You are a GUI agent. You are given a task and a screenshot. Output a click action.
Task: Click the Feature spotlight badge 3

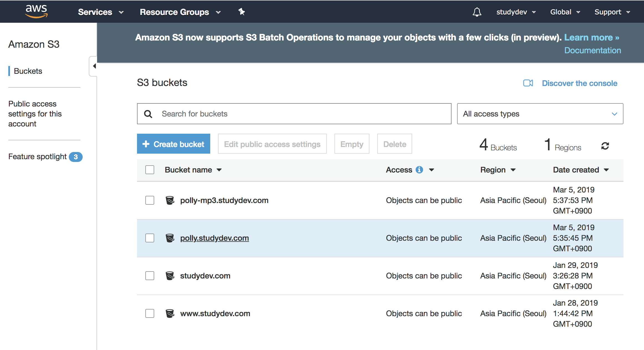pyautogui.click(x=75, y=157)
